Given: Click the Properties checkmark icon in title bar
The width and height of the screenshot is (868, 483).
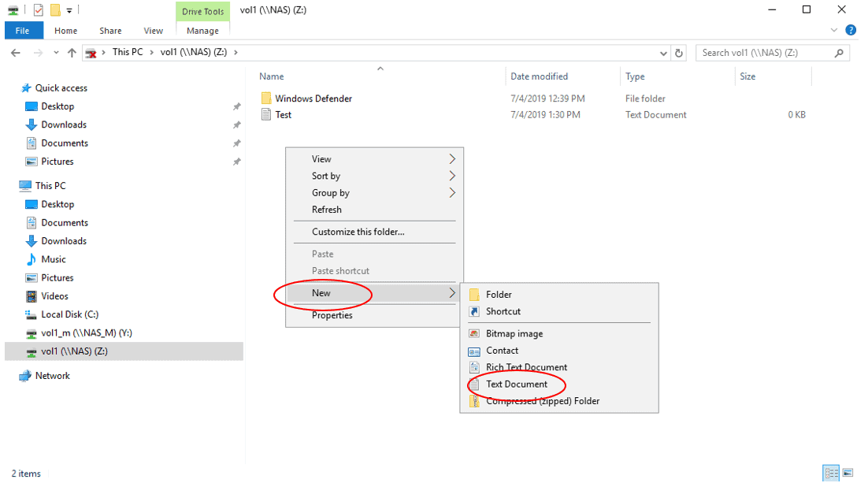Looking at the screenshot, I should coord(38,10).
